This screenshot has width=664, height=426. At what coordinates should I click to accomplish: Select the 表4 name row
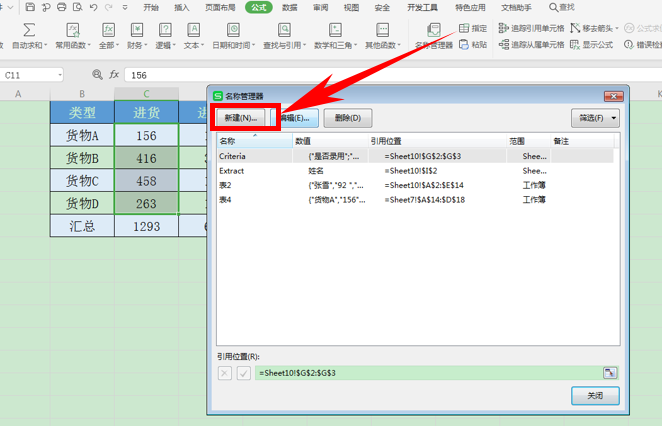pyautogui.click(x=415, y=199)
